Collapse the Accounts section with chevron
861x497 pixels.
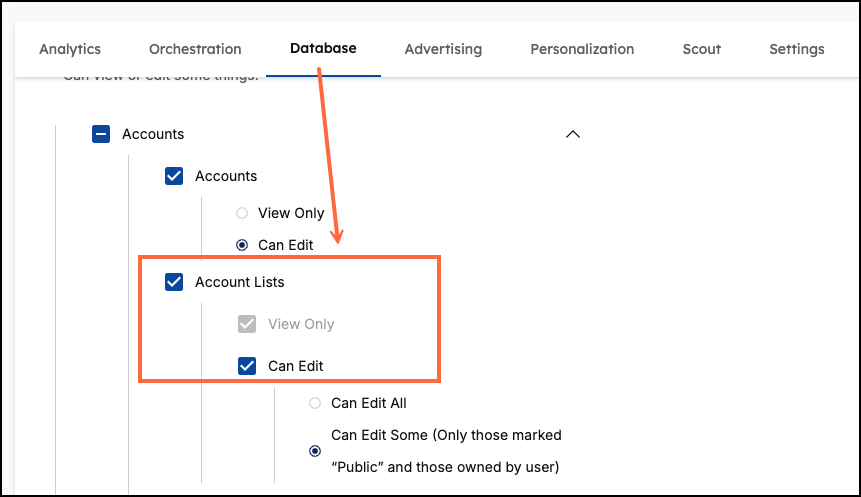(573, 134)
